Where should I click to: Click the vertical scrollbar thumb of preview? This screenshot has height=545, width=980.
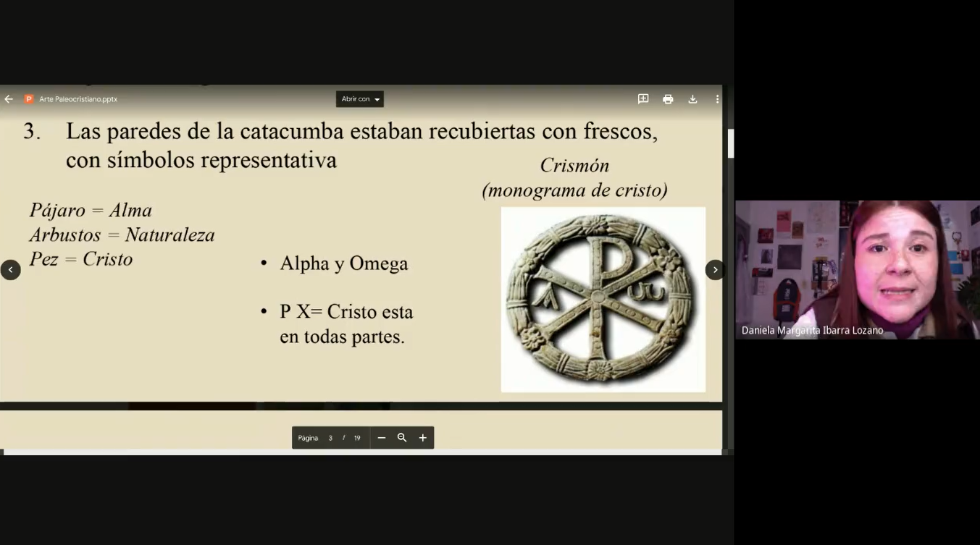(730, 143)
